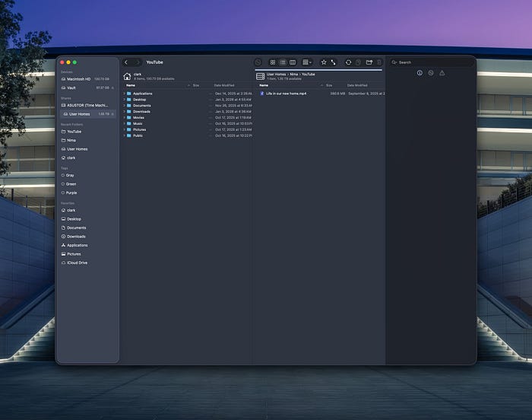Select Vault in the sidebar
The image size is (532, 420).
(x=88, y=87)
